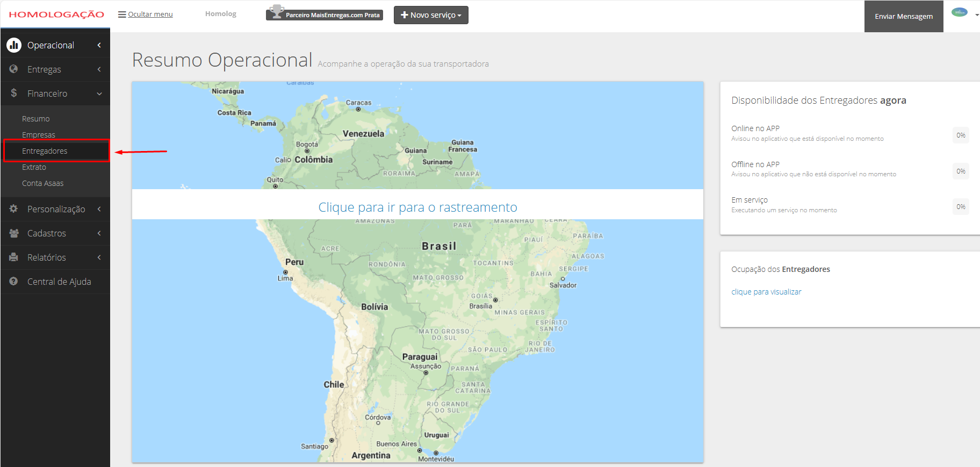Viewport: 980px width, 467px height.
Task: Expand the Cadastros menu chevron
Action: (99, 233)
